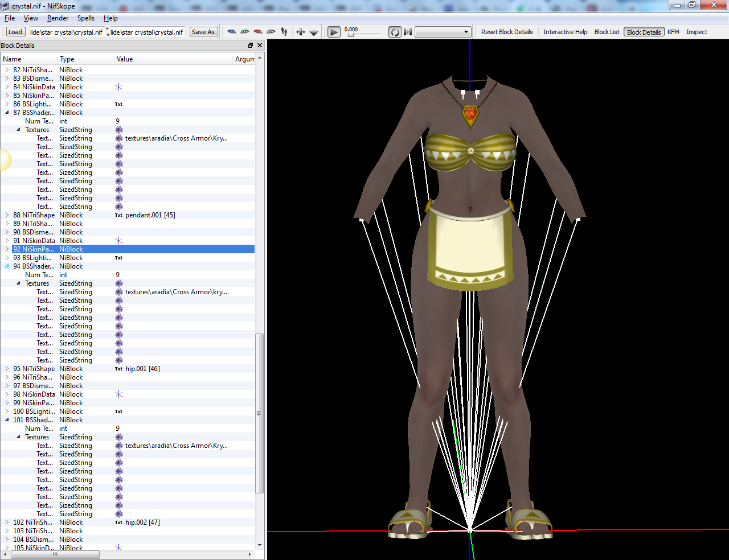Click the axis icon on 84 NiSkinData row
Image resolution: width=729 pixels, height=560 pixels.
[118, 87]
